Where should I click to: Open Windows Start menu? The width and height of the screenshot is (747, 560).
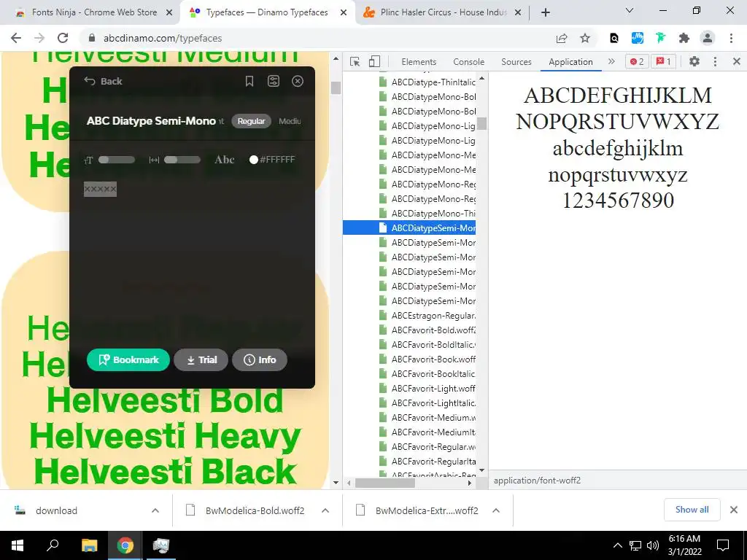tap(18, 545)
